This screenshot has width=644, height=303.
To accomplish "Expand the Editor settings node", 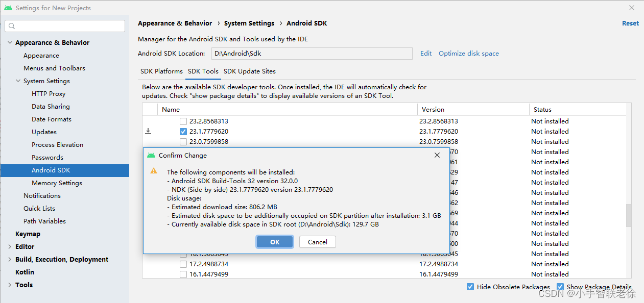I will tap(10, 247).
